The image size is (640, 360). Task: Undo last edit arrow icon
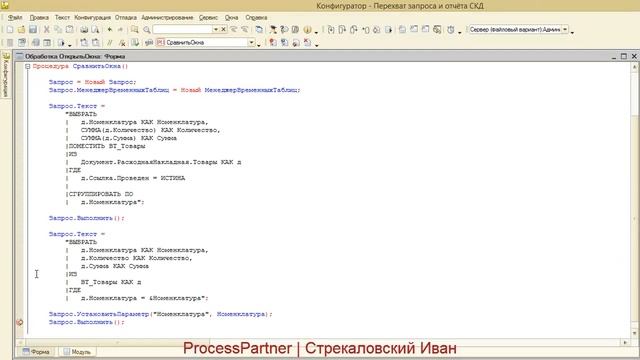(x=110, y=29)
